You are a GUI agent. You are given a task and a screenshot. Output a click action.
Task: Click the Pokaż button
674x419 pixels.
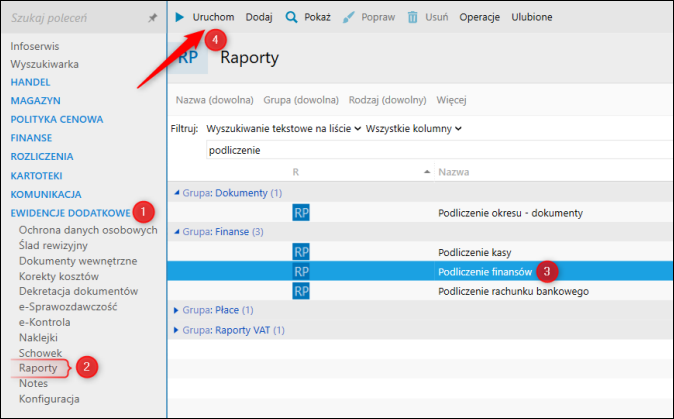click(x=317, y=17)
